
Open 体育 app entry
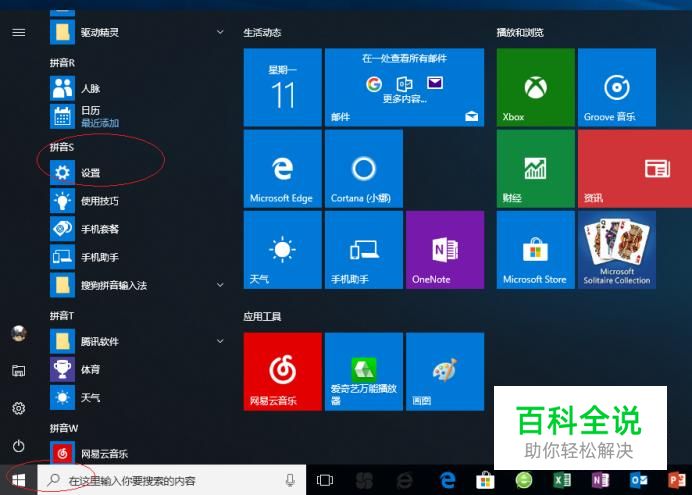138,369
